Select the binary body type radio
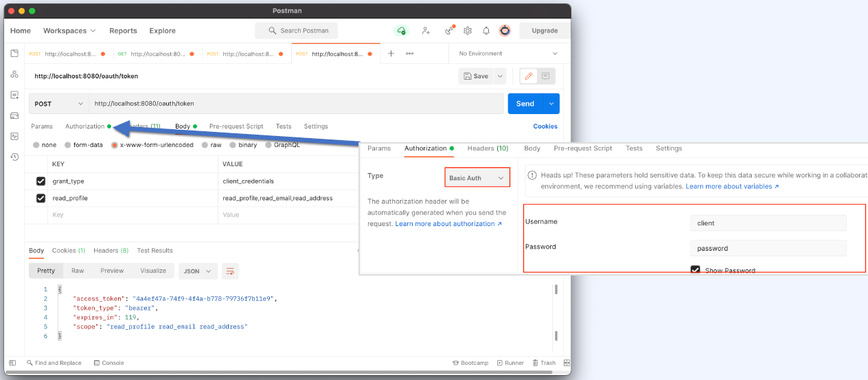868x380 pixels. pos(233,145)
